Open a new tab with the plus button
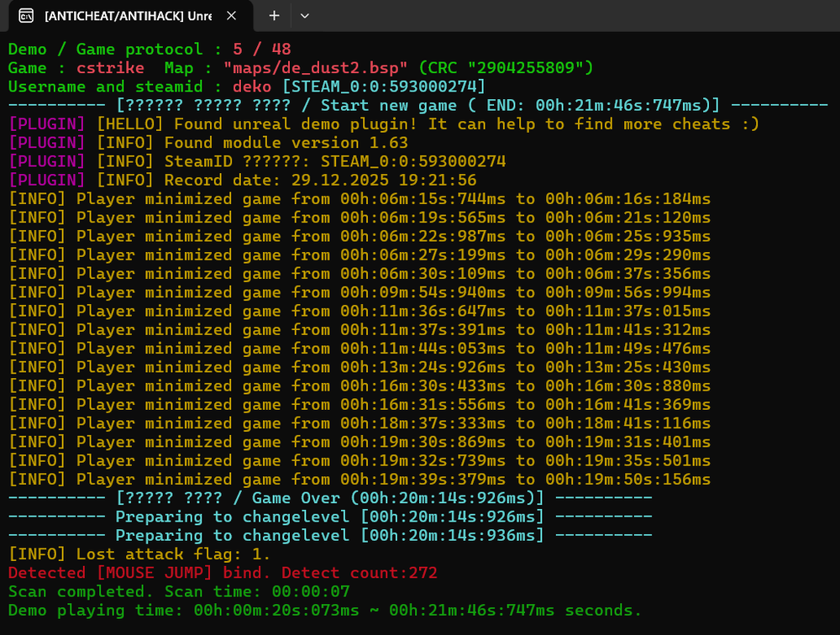Viewport: 840px width, 635px height. [x=274, y=15]
